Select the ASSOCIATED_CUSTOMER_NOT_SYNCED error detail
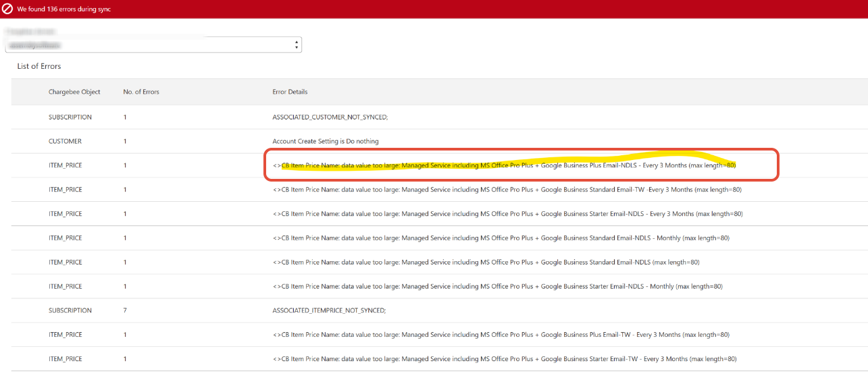The width and height of the screenshot is (868, 380). (330, 117)
